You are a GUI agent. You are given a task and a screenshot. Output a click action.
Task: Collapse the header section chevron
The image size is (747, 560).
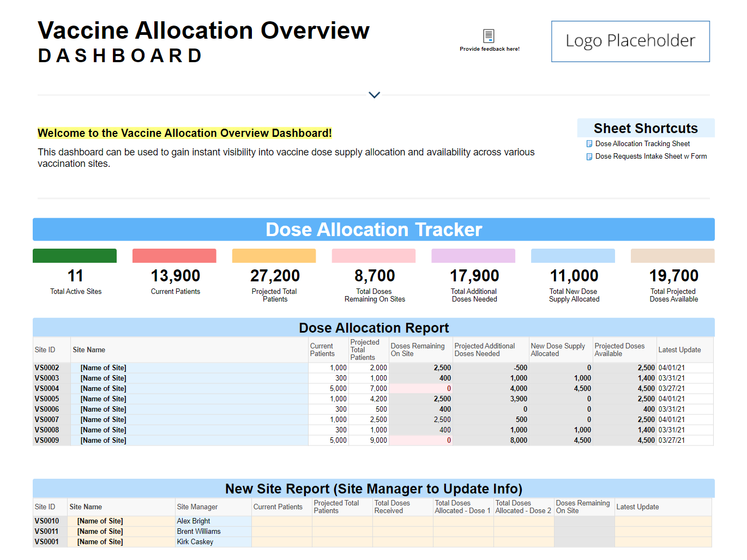coord(374,95)
